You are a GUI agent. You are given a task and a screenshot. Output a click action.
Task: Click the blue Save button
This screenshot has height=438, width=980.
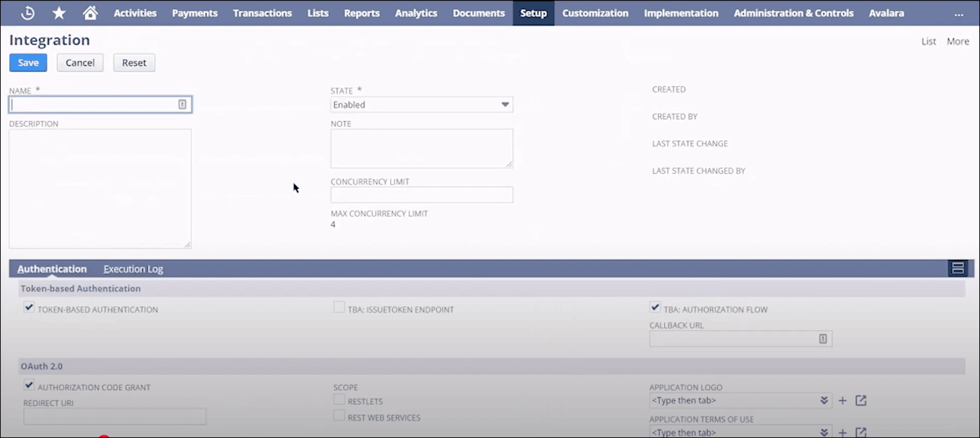pos(28,63)
